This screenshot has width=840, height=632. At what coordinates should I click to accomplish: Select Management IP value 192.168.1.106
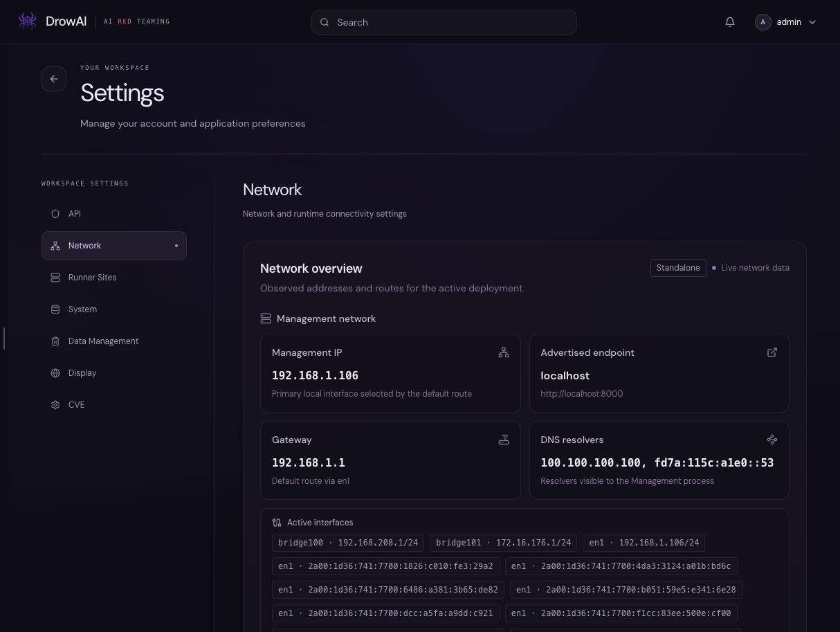(315, 375)
